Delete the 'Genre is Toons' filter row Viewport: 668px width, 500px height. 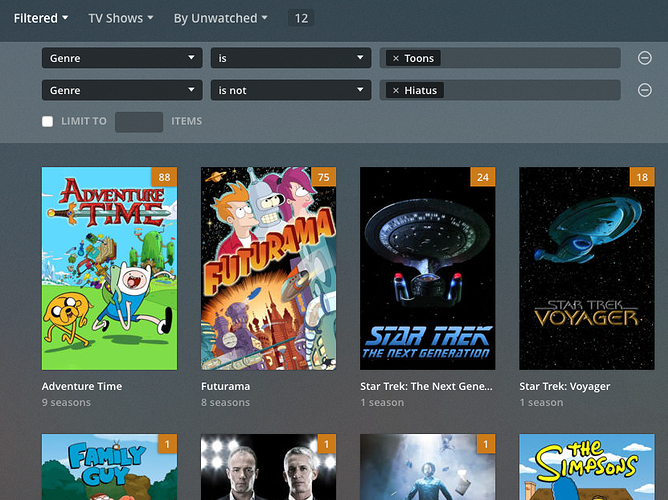(x=645, y=58)
